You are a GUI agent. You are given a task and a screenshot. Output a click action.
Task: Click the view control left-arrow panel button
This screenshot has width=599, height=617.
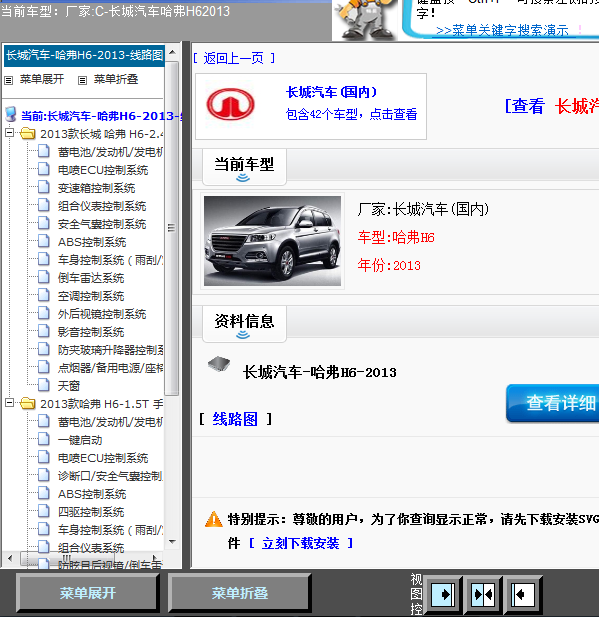[523, 594]
